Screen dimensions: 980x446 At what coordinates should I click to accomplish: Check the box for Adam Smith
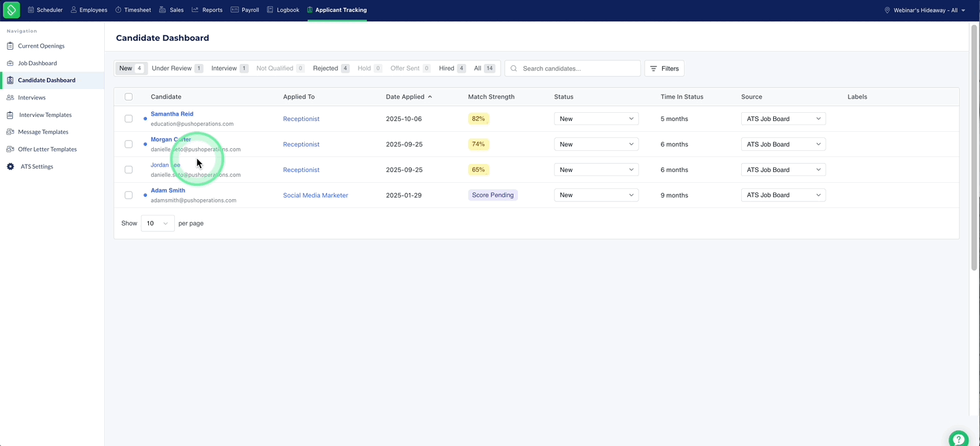pyautogui.click(x=129, y=195)
